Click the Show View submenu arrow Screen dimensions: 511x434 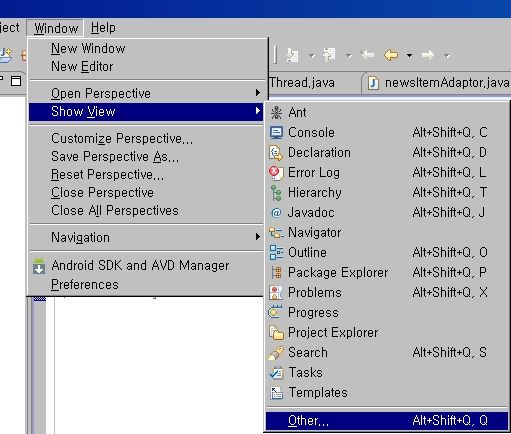[257, 111]
